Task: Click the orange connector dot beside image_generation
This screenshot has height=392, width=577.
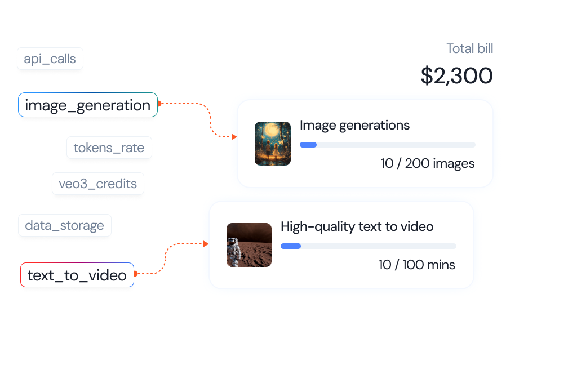Action: pos(159,104)
